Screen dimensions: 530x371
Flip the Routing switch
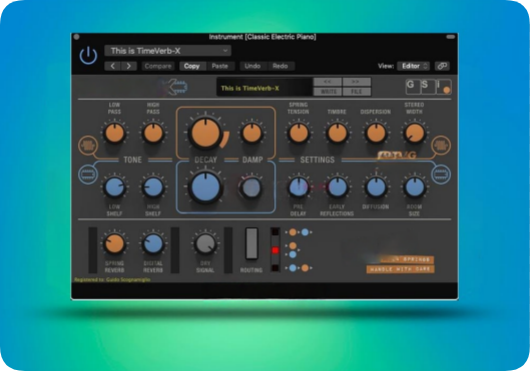251,244
